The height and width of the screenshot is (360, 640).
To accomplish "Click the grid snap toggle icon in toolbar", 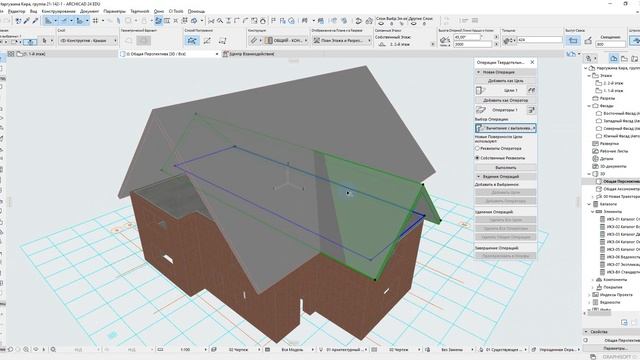I will click(x=95, y=20).
